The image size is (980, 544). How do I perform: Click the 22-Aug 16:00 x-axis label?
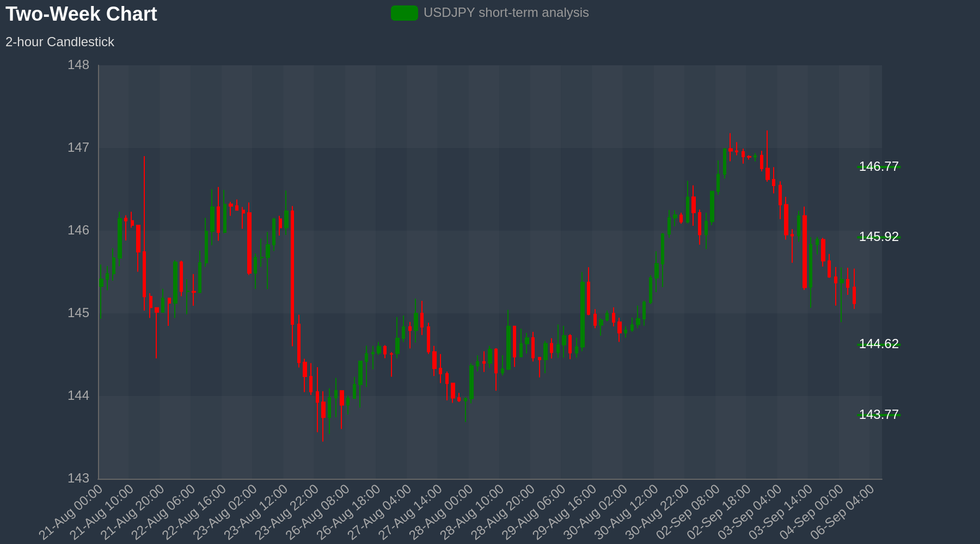pyautogui.click(x=194, y=512)
